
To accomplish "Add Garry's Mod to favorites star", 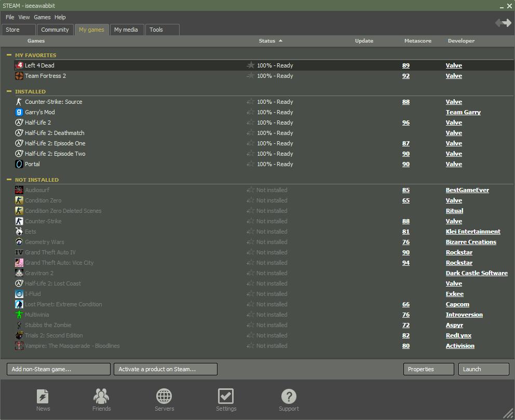I will pyautogui.click(x=250, y=112).
